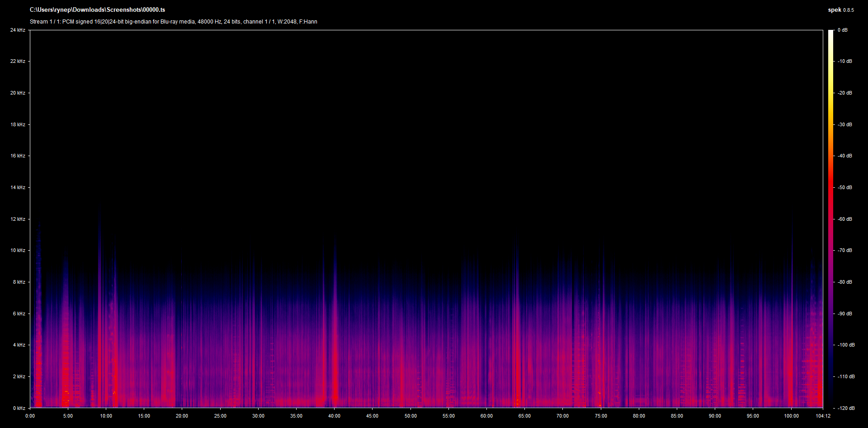868x428 pixels.
Task: Select the 75:00 time axis marker
Action: point(601,416)
